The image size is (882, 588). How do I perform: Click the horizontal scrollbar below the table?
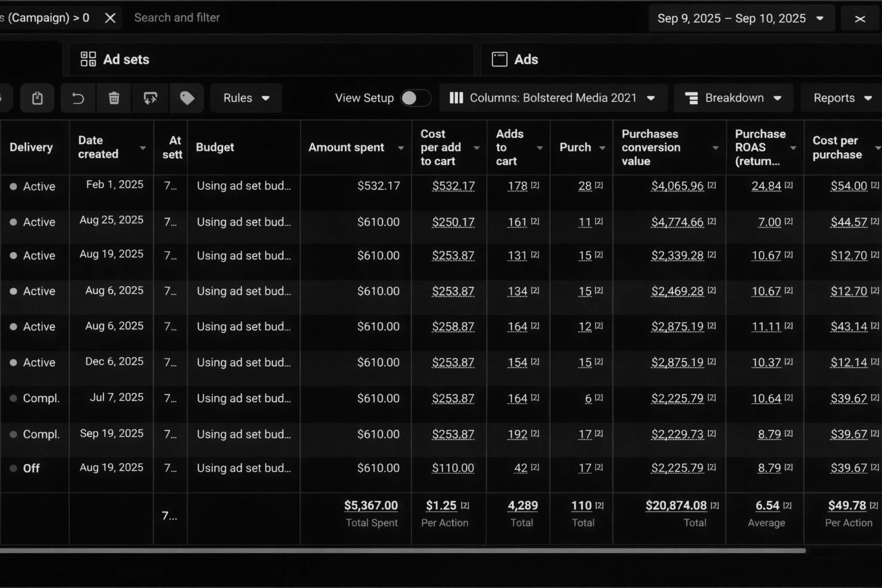pyautogui.click(x=403, y=551)
